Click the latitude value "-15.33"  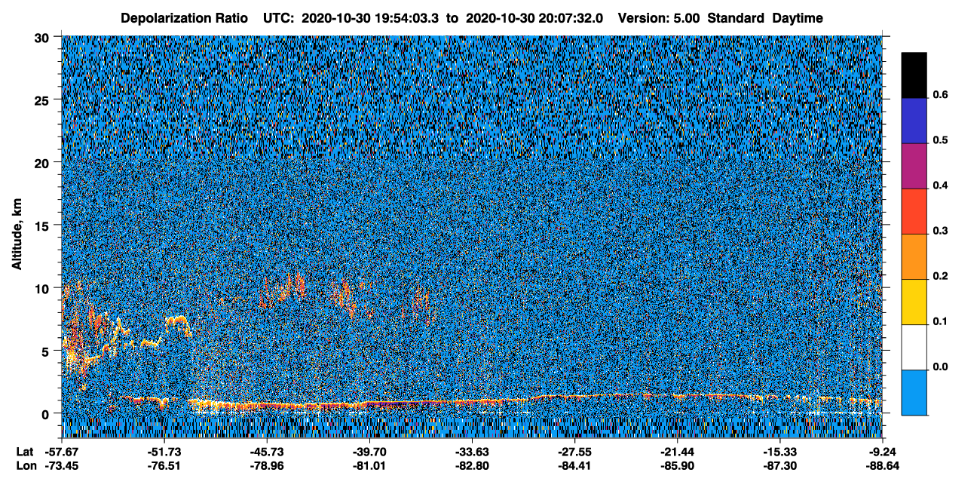click(780, 451)
